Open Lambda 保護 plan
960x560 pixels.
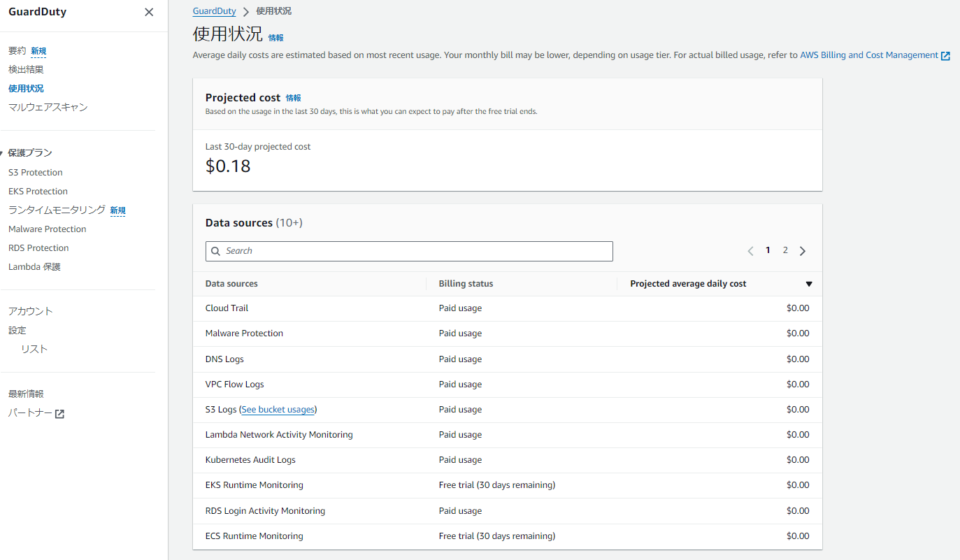coord(34,267)
